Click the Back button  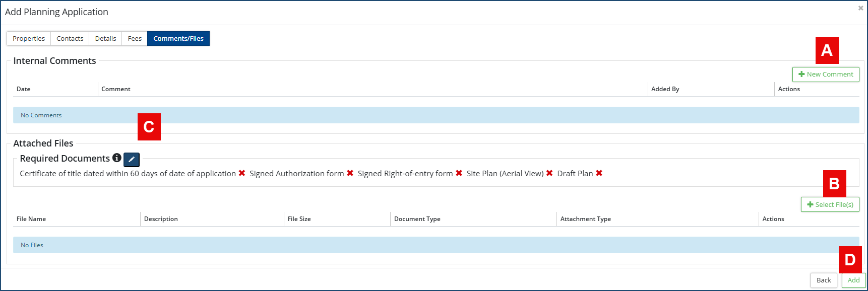click(x=824, y=280)
